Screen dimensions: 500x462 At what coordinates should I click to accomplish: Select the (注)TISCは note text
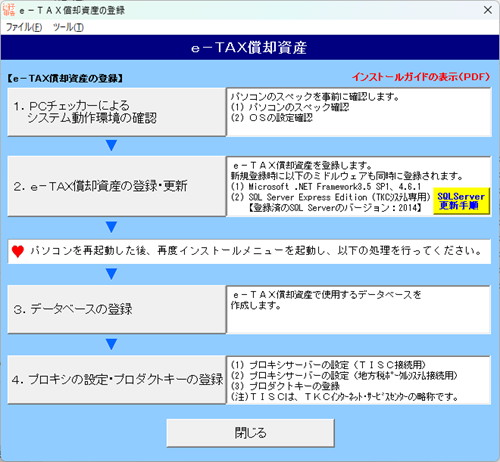pyautogui.click(x=345, y=397)
